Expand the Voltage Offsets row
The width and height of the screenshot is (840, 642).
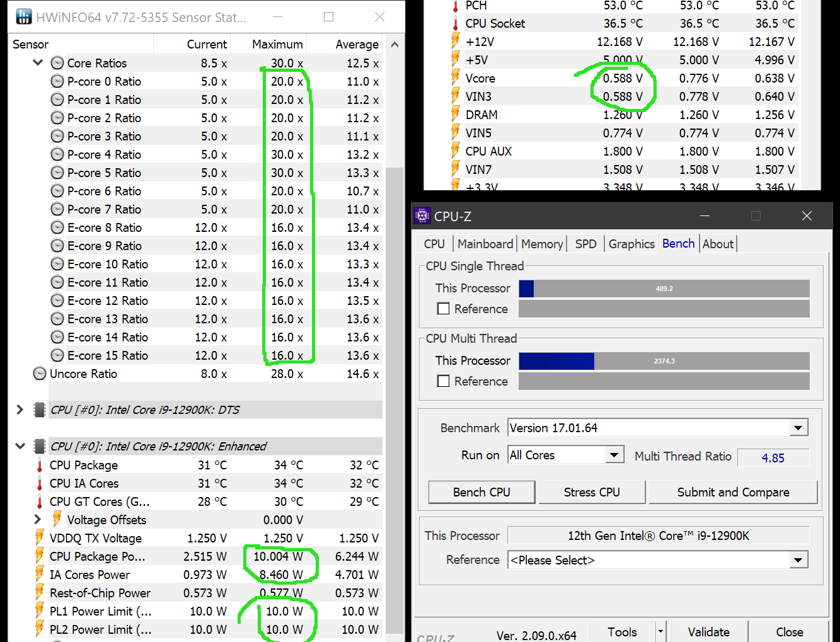(37, 519)
